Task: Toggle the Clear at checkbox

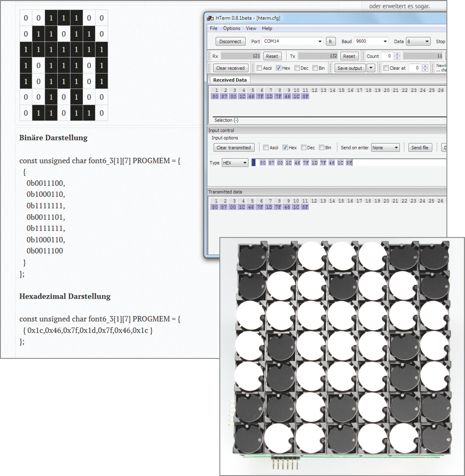Action: [x=386, y=68]
